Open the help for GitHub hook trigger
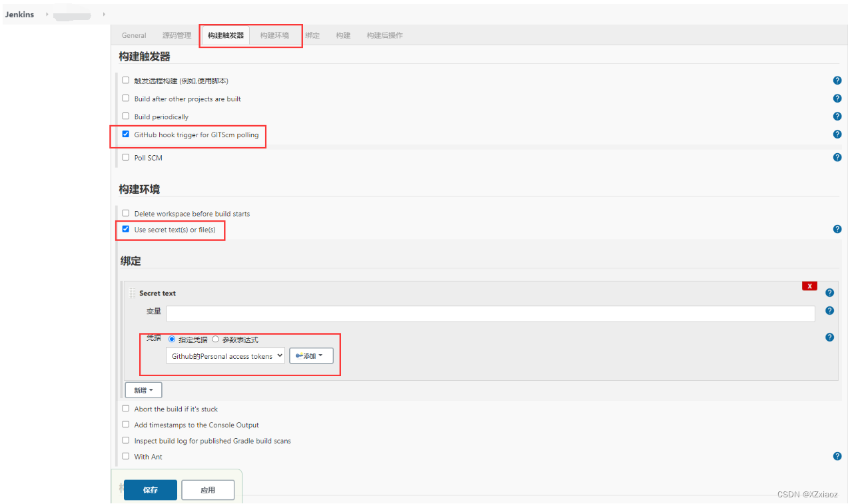The image size is (848, 504). 837,134
